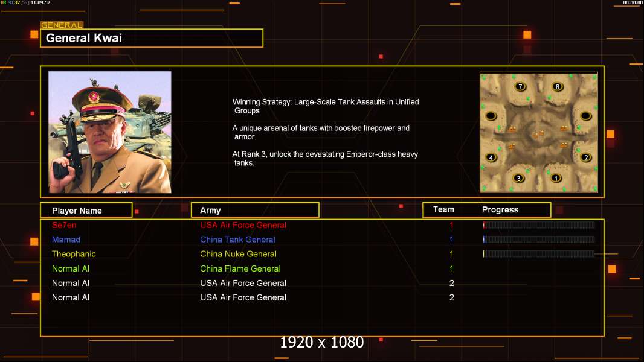644x362 pixels.
Task: Click China Nuke General army entry
Action: (x=238, y=254)
